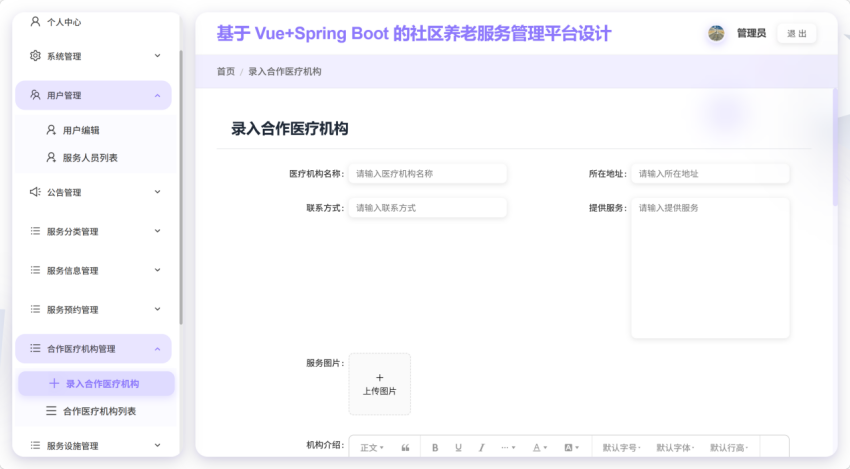The image size is (850, 469).
Task: Focus the 联系方式 input field
Action: pos(427,208)
